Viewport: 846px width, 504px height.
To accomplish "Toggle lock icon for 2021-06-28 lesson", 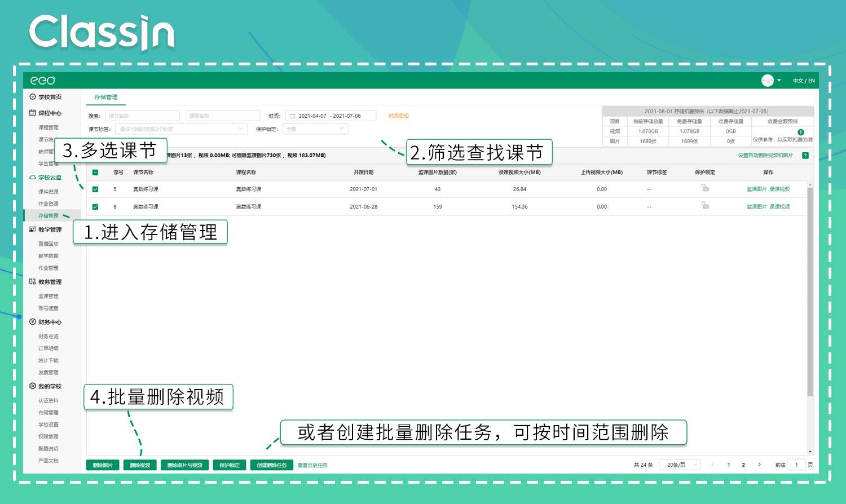I will pyautogui.click(x=705, y=206).
